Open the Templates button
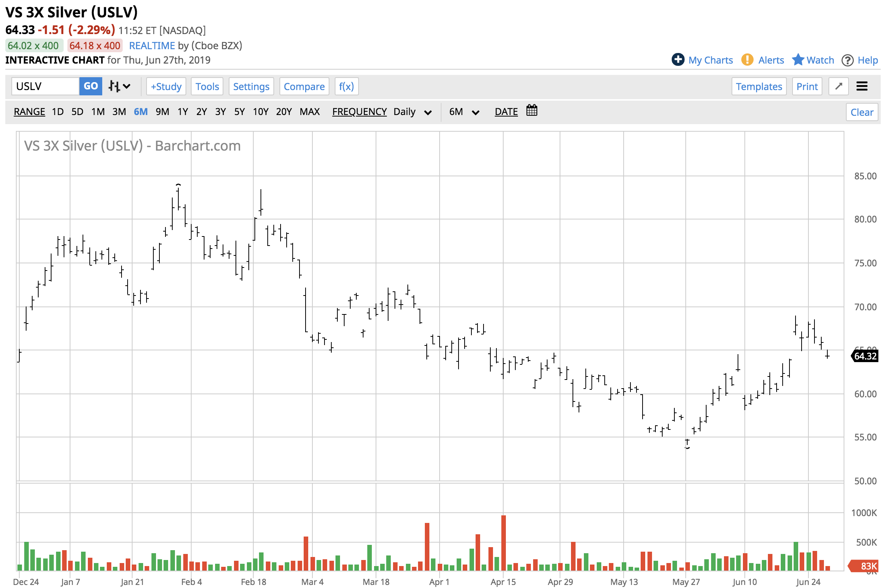 click(759, 87)
